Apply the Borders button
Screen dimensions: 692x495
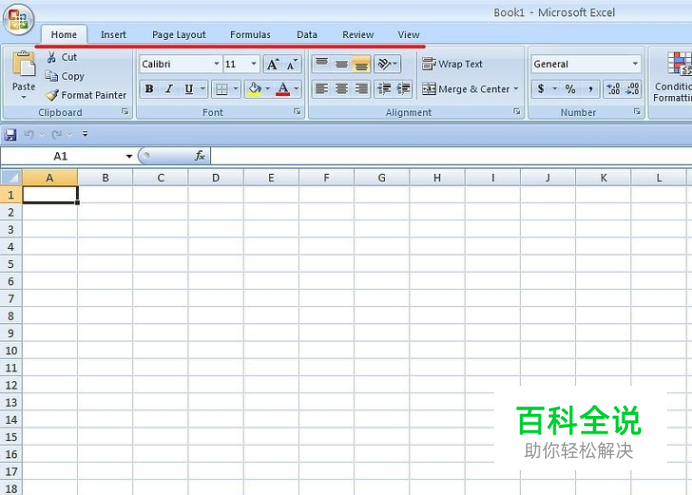point(222,90)
